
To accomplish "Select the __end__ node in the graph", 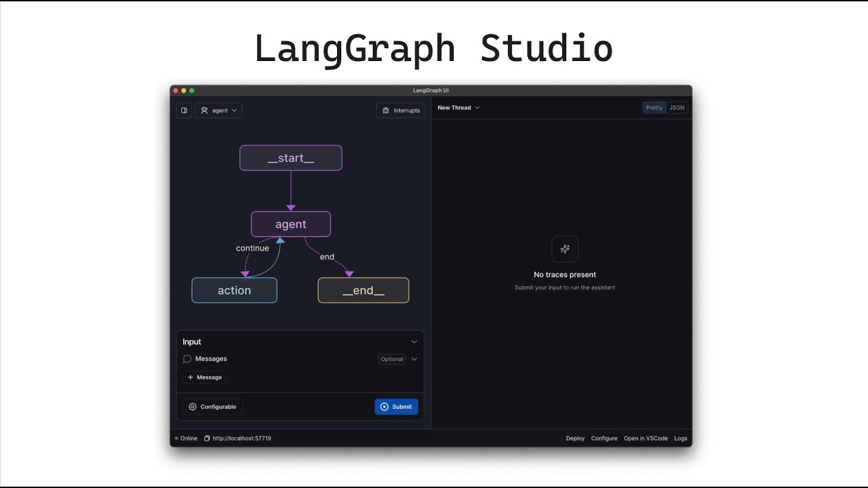I will [x=363, y=290].
